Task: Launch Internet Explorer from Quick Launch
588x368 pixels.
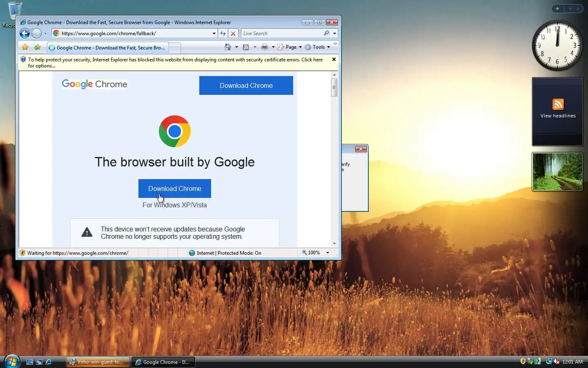Action: 49,362
